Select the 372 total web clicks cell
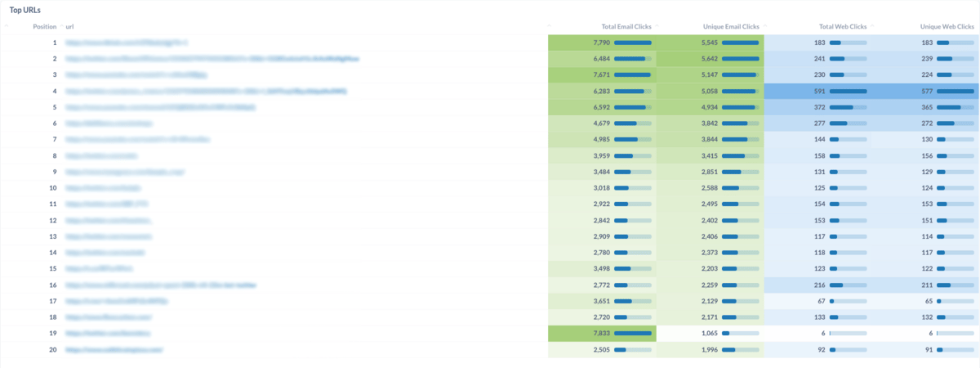 819,107
